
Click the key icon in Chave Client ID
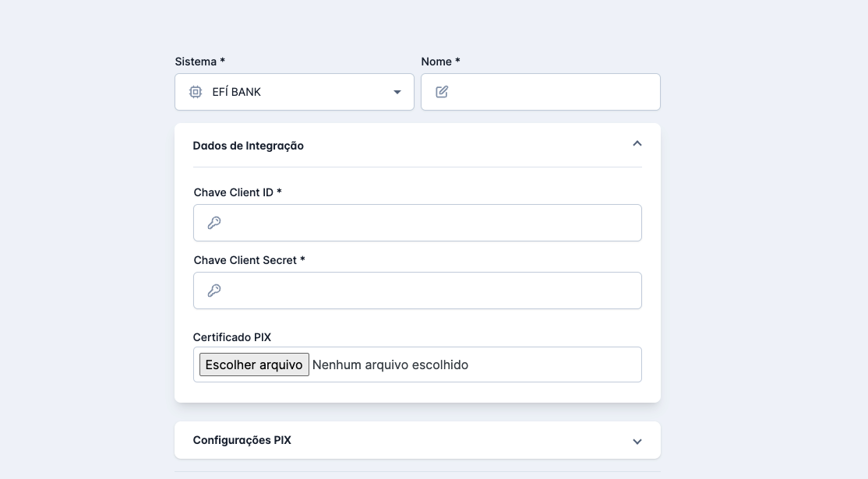click(x=214, y=223)
